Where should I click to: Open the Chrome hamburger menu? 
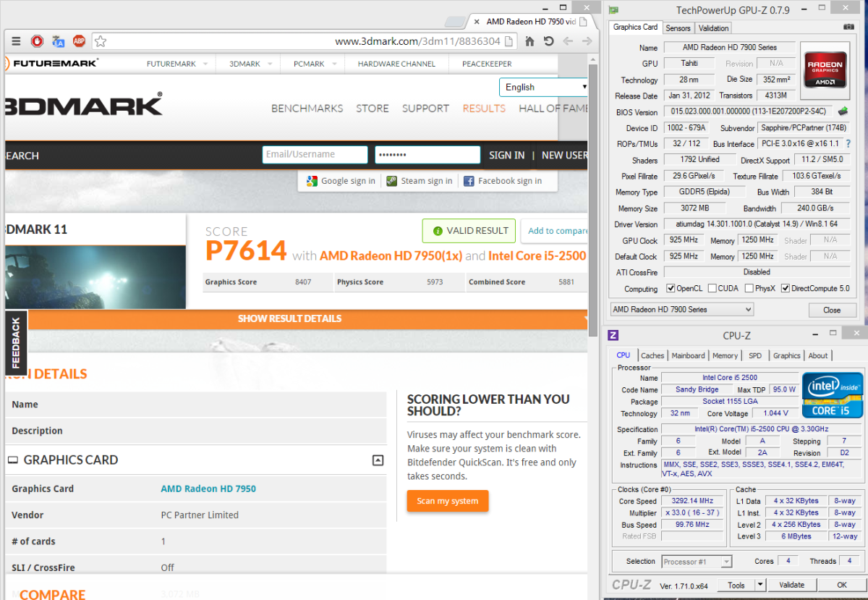tap(16, 41)
